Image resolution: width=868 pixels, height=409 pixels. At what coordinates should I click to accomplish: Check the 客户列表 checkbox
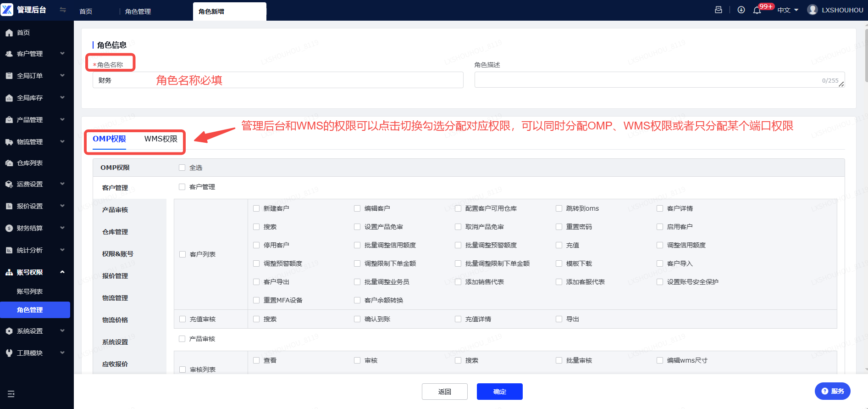[x=182, y=254]
